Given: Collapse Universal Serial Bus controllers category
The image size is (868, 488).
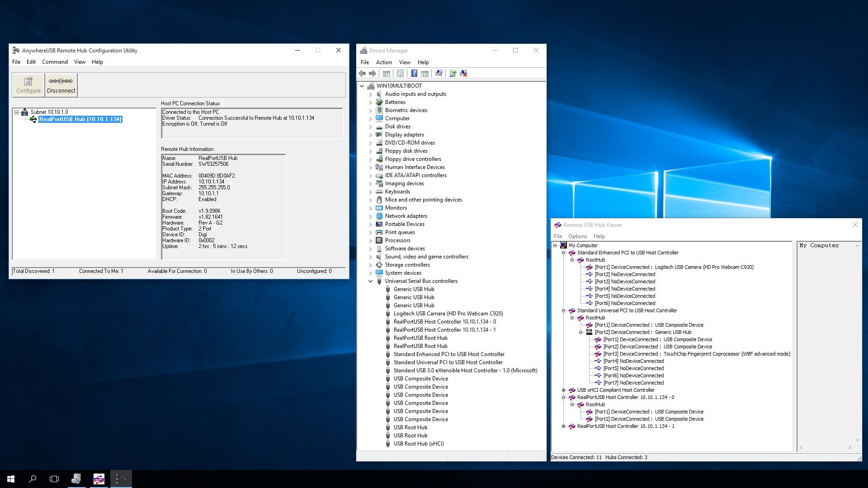Looking at the screenshot, I should pos(371,281).
